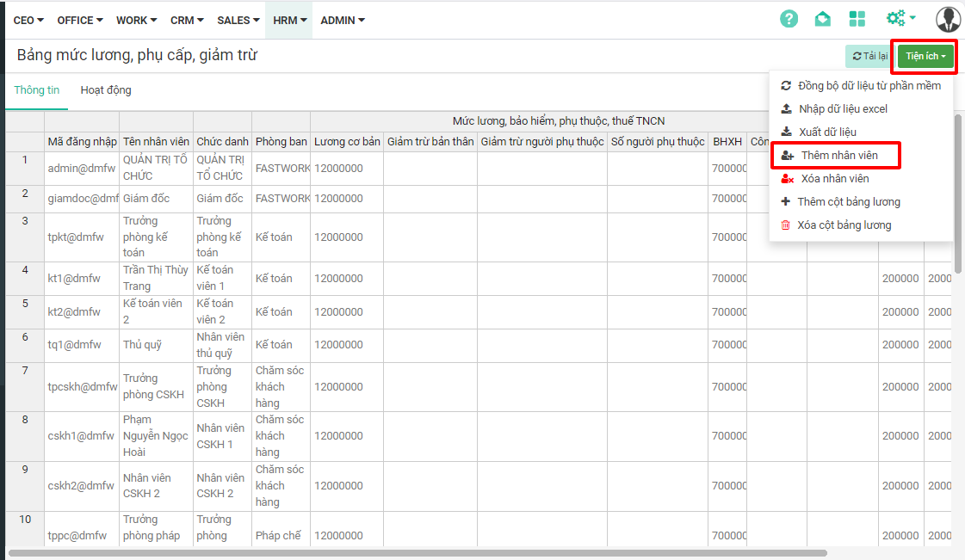Screen dimensions: 965x560
Task: Click the trash icon to delete salary column
Action: [785, 225]
